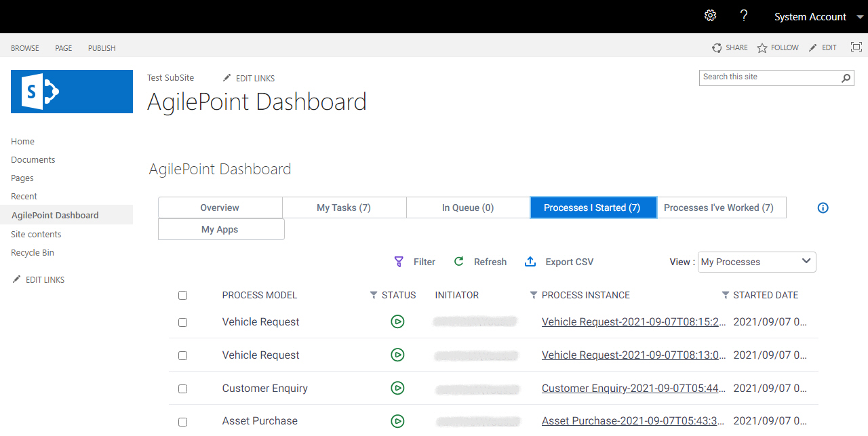Click the Asset Purchase process model cell
868x436 pixels.
point(260,421)
